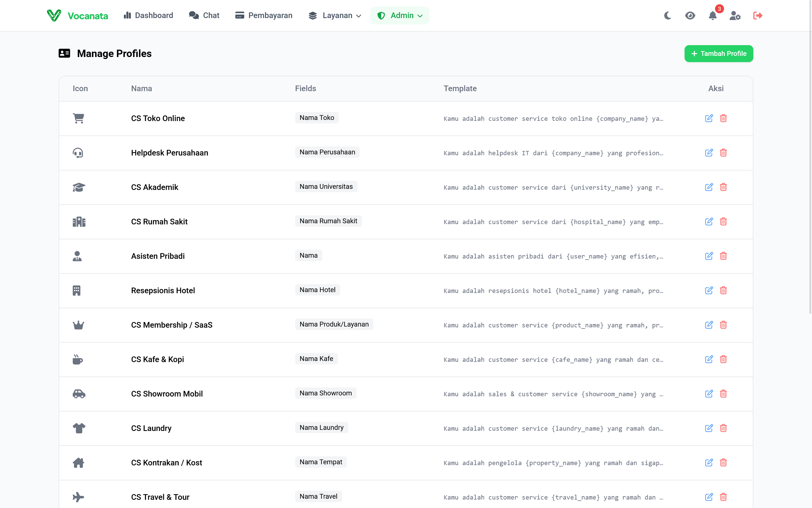Delete the CS Kontrakan / Kost profile

pos(723,463)
